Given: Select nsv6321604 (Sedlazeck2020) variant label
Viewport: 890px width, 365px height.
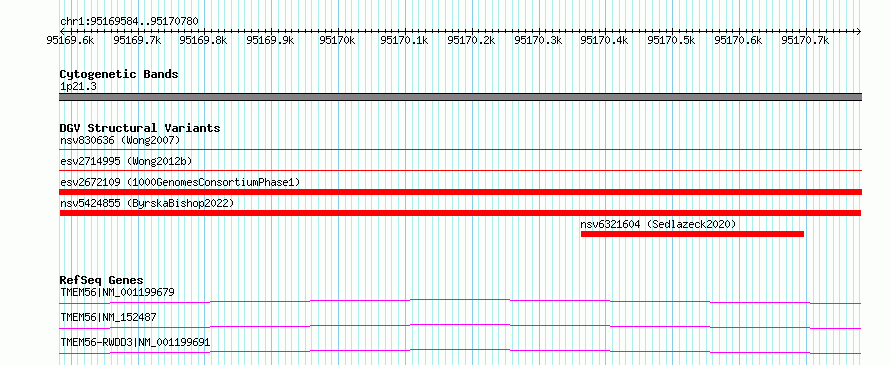Looking at the screenshot, I should pyautogui.click(x=658, y=224).
